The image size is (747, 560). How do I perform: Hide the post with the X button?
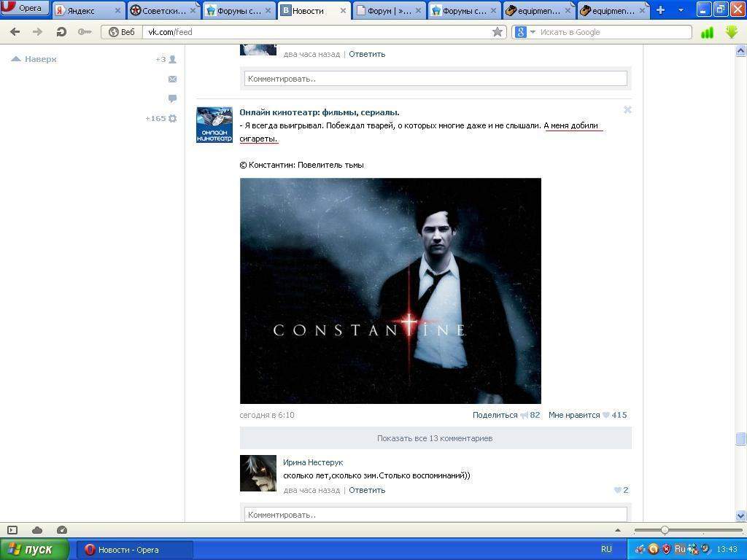(627, 110)
